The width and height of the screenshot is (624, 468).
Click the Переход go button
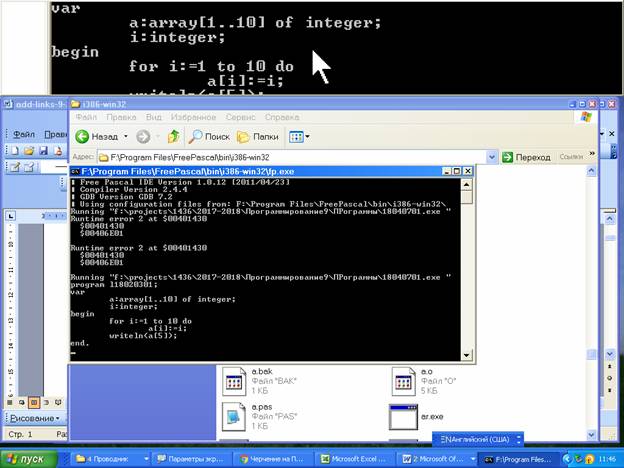click(x=526, y=157)
